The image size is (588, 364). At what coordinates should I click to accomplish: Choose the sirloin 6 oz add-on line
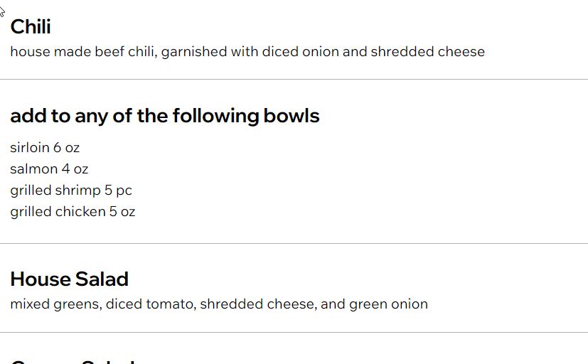point(45,148)
